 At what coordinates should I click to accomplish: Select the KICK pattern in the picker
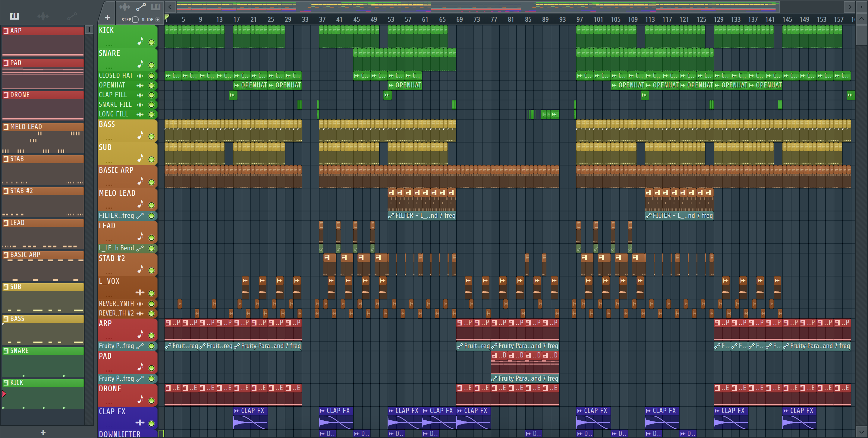pyautogui.click(x=43, y=394)
